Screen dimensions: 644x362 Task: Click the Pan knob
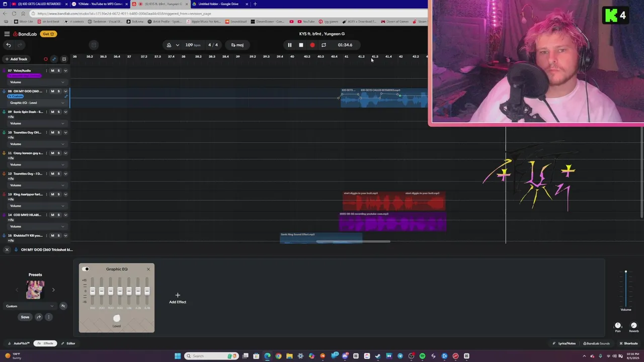pos(618,325)
